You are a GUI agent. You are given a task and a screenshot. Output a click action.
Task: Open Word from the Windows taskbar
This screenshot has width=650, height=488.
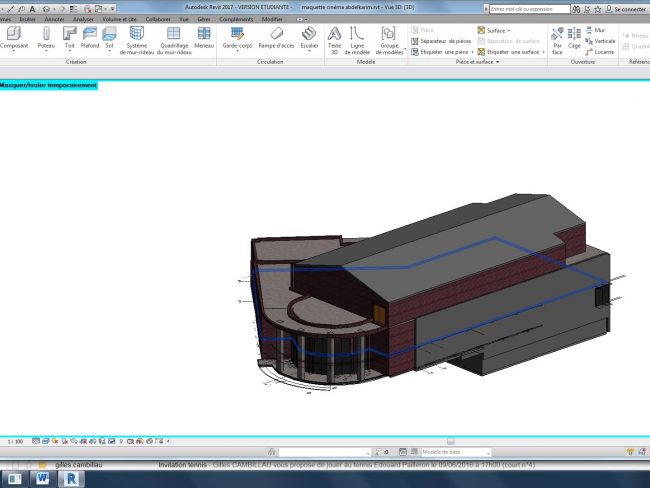[43, 479]
